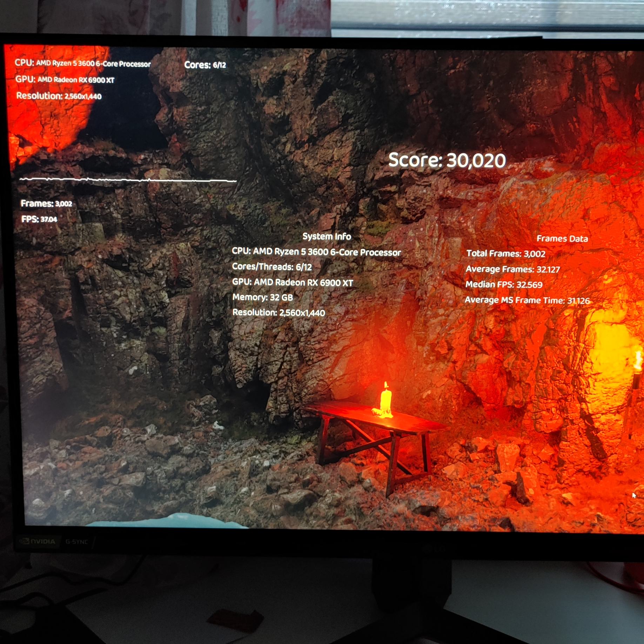Viewport: 644px width, 644px height.
Task: Select GPU line under System Info
Action: coord(293,282)
